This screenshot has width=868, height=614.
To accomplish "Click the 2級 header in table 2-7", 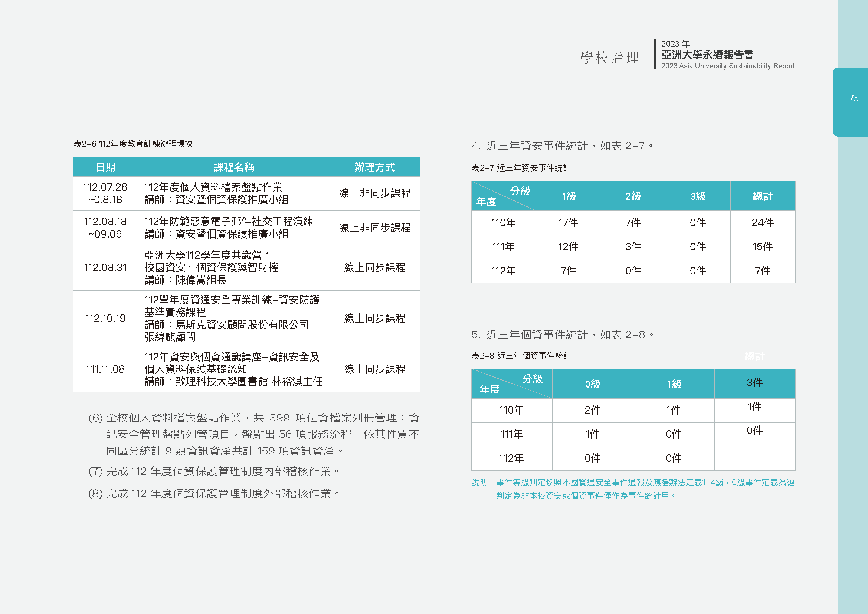I will coord(633,196).
